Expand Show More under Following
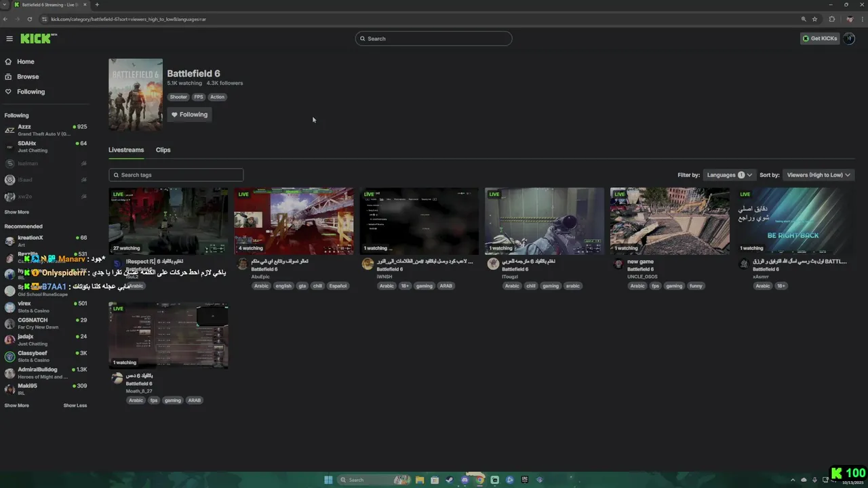Image resolution: width=868 pixels, height=488 pixels. (17, 212)
